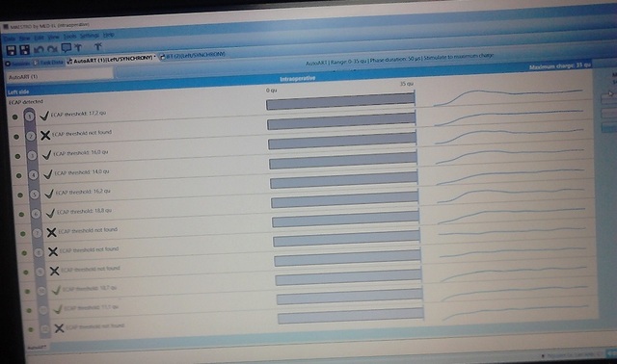Image resolution: width=617 pixels, height=364 pixels.
Task: Open the Settings menu
Action: (90, 36)
